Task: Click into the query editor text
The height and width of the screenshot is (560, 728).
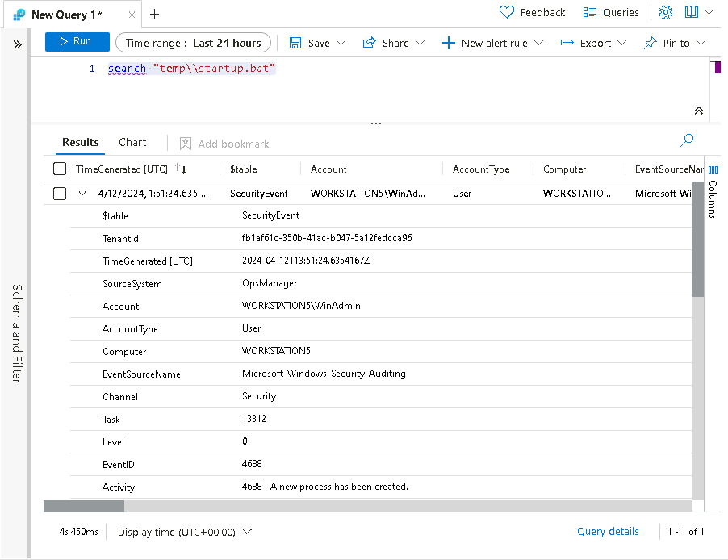Action: click(191, 69)
